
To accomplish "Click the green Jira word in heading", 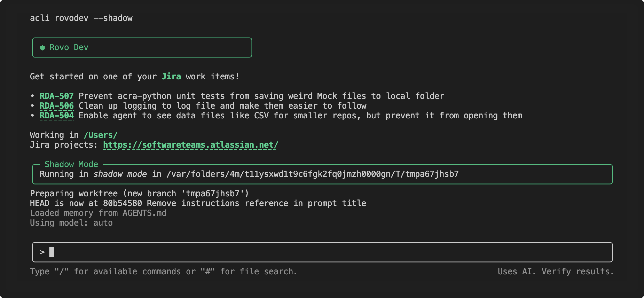I will tap(171, 76).
